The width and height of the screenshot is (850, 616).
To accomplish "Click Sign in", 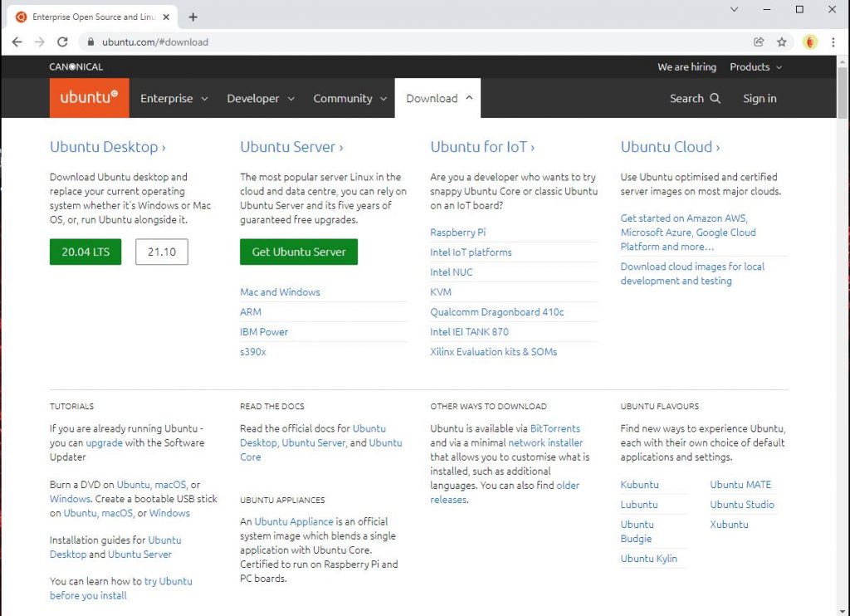I will (x=760, y=98).
